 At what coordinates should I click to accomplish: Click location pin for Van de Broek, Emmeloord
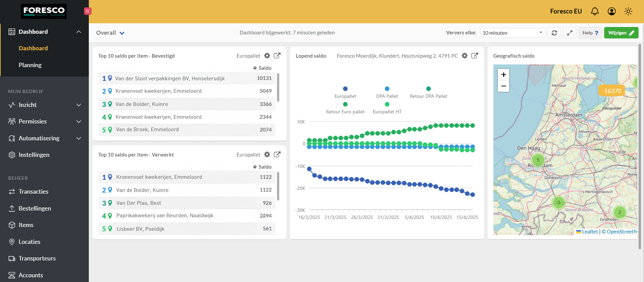point(110,130)
